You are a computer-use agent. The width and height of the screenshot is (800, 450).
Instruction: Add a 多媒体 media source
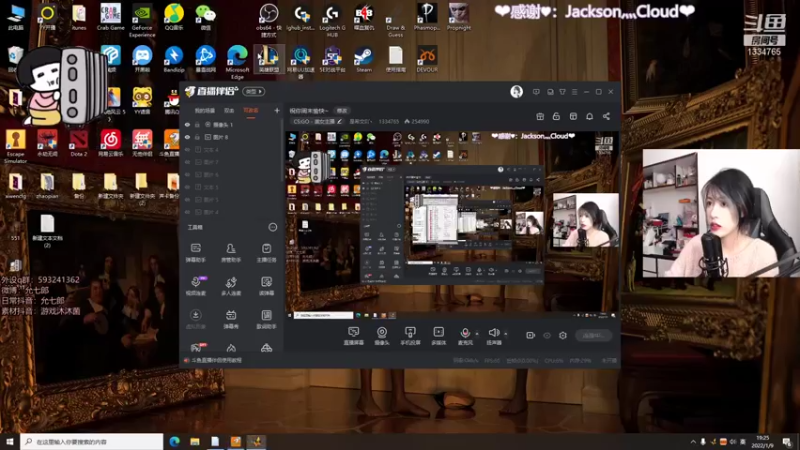(438, 336)
